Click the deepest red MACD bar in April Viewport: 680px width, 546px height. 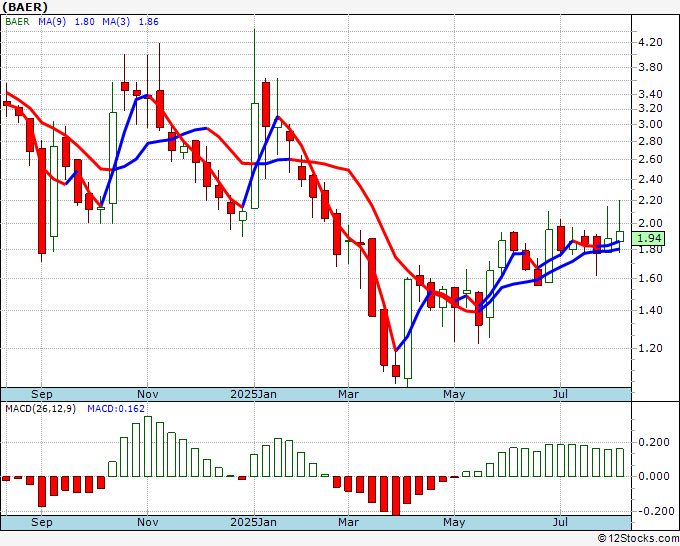click(396, 496)
